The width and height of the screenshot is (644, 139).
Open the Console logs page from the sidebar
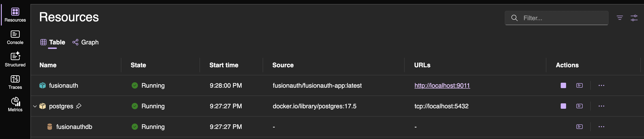15,37
